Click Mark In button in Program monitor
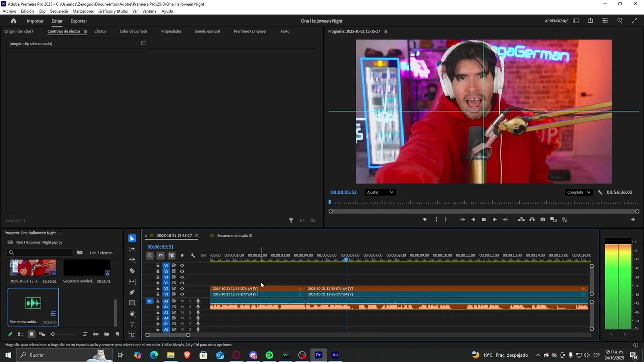Image resolution: width=644 pixels, height=362 pixels. (x=436, y=219)
